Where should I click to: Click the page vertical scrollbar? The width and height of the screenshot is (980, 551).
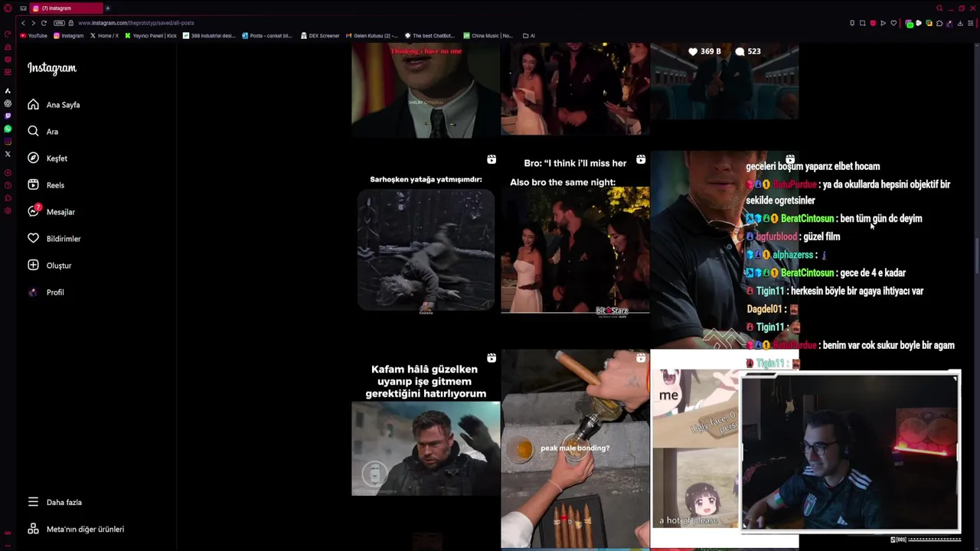point(976,255)
